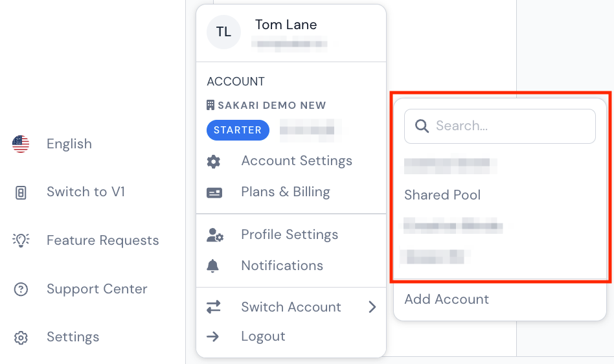
Task: Click the blue STARTER plan badge
Action: pyautogui.click(x=238, y=130)
